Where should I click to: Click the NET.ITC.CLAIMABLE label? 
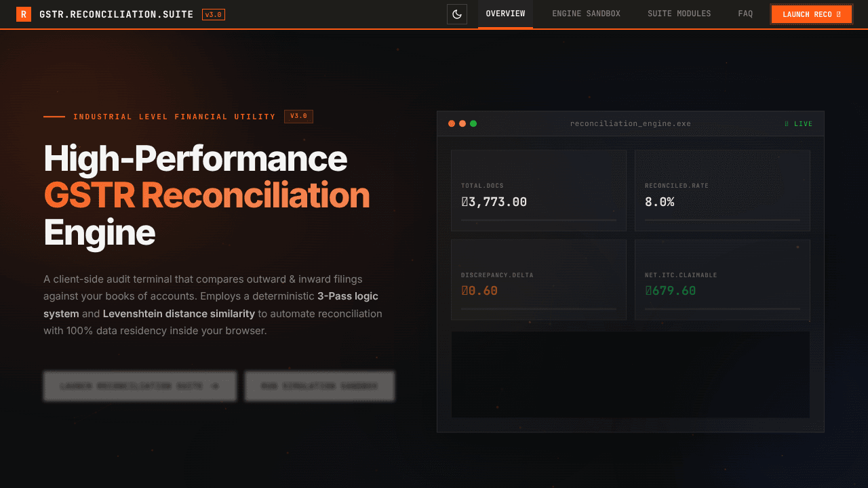[681, 275]
